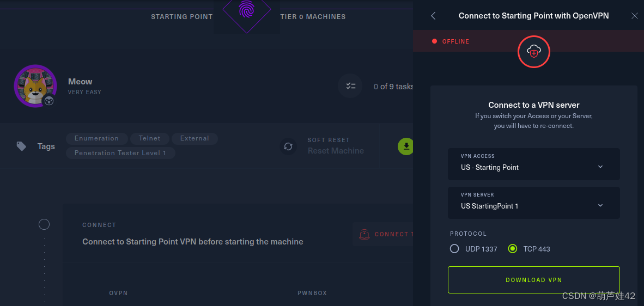644x306 pixels.
Task: Click the Connect step circle marker
Action: 44,224
